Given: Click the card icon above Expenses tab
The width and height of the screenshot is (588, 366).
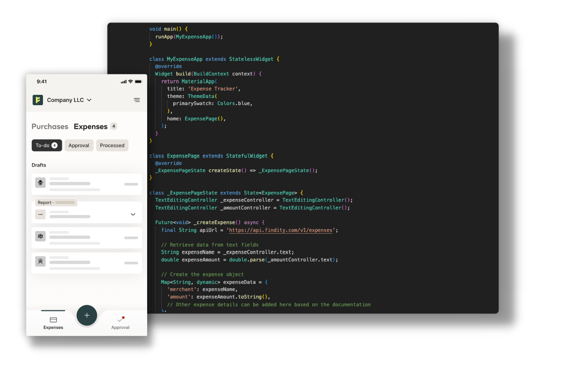Looking at the screenshot, I should [53, 319].
